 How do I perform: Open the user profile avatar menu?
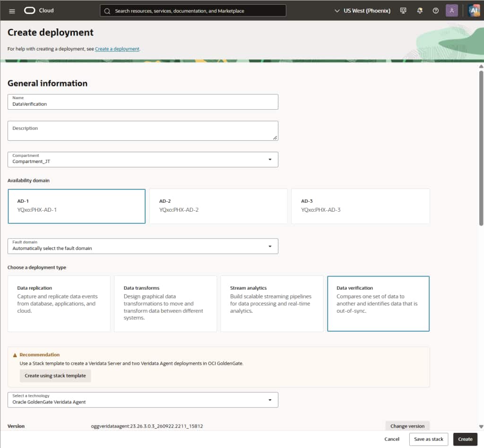click(451, 10)
